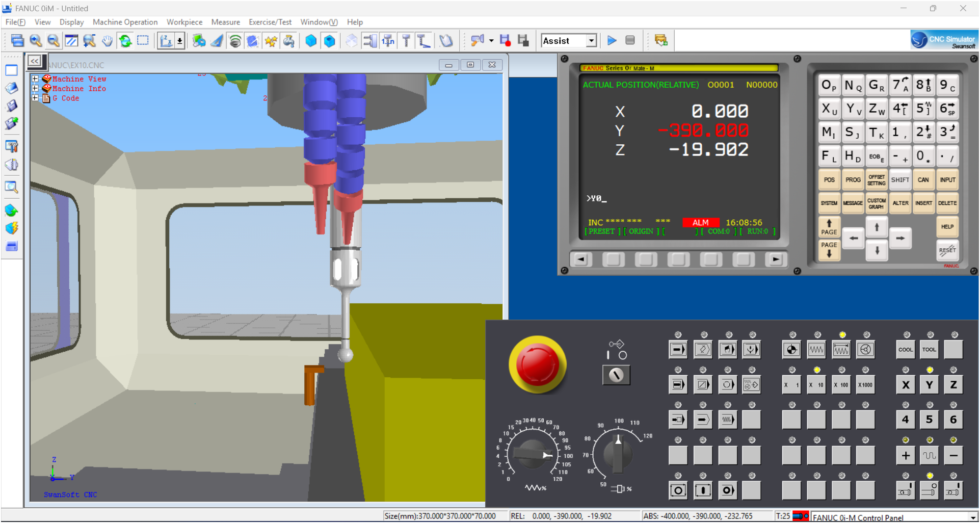Select the Z axis button
The width and height of the screenshot is (980, 523).
click(953, 385)
